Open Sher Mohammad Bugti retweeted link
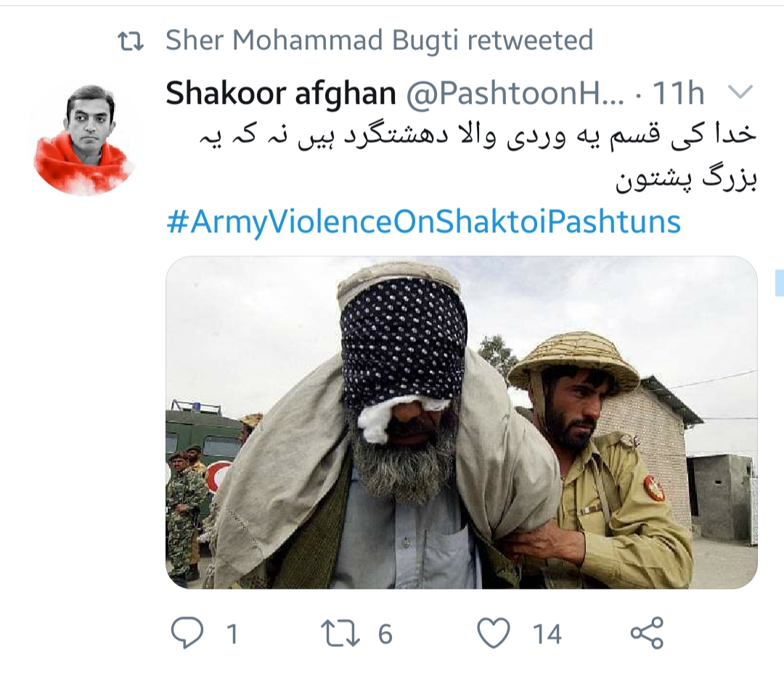The height and width of the screenshot is (676, 784). pos(380,40)
